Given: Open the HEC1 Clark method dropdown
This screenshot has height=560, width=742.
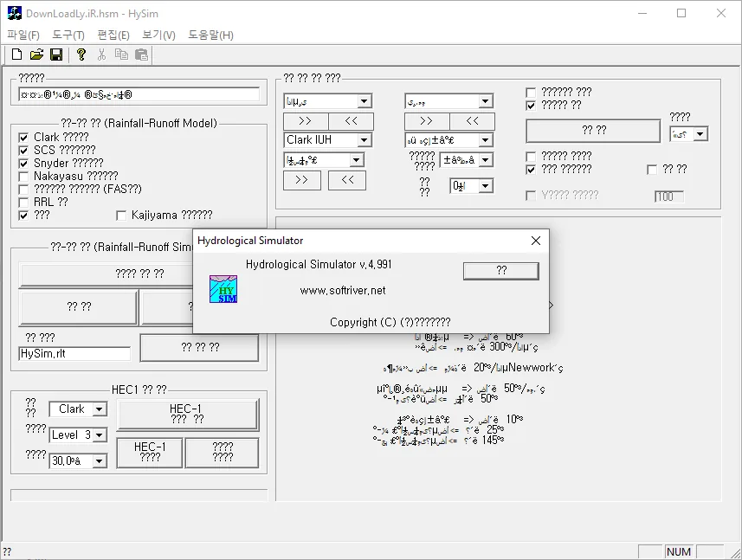Looking at the screenshot, I should [100, 409].
